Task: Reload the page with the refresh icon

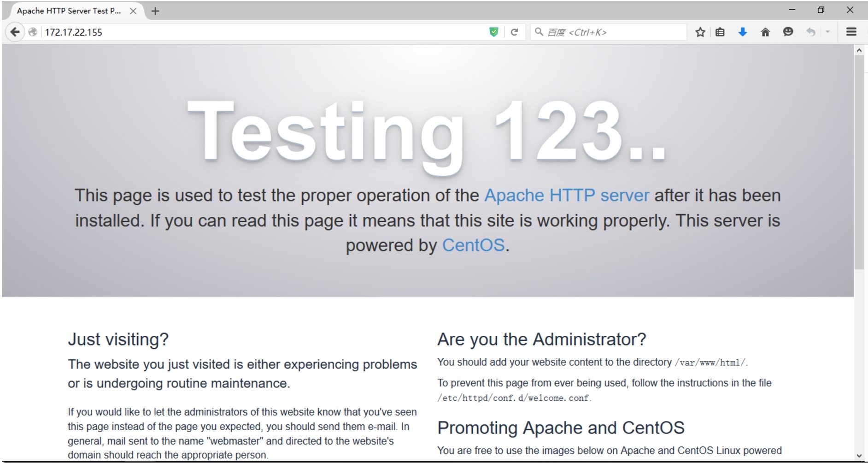Action: (514, 32)
